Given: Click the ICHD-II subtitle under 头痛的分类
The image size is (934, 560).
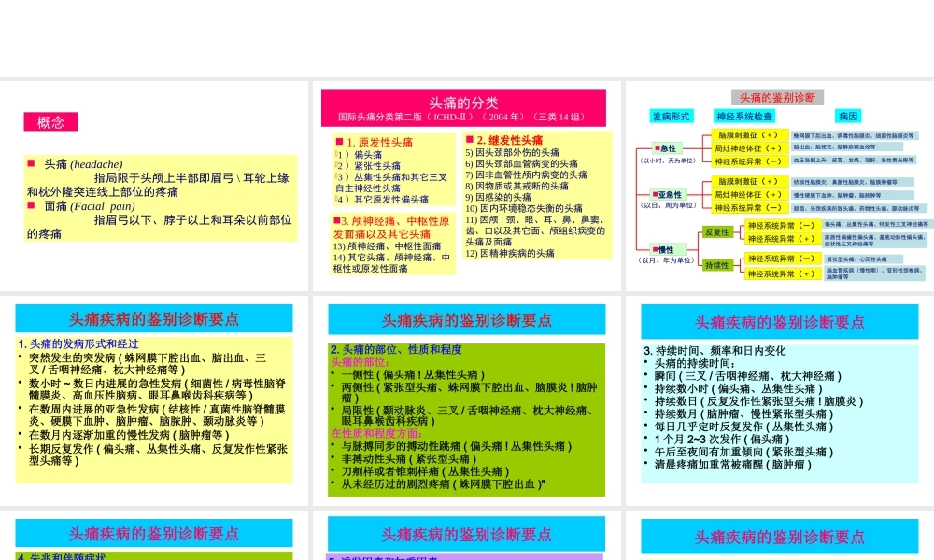Looking at the screenshot, I should pos(463,117).
